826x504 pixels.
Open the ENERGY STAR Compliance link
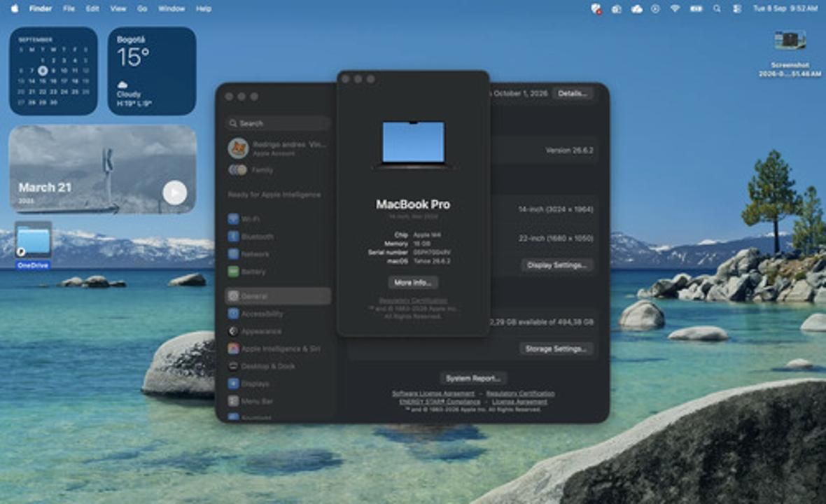440,401
